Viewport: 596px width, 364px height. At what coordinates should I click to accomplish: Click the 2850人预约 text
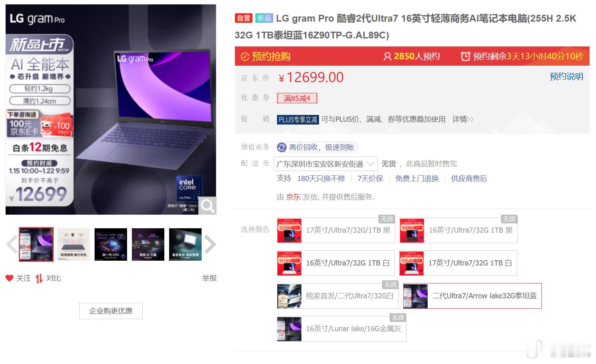pos(417,56)
